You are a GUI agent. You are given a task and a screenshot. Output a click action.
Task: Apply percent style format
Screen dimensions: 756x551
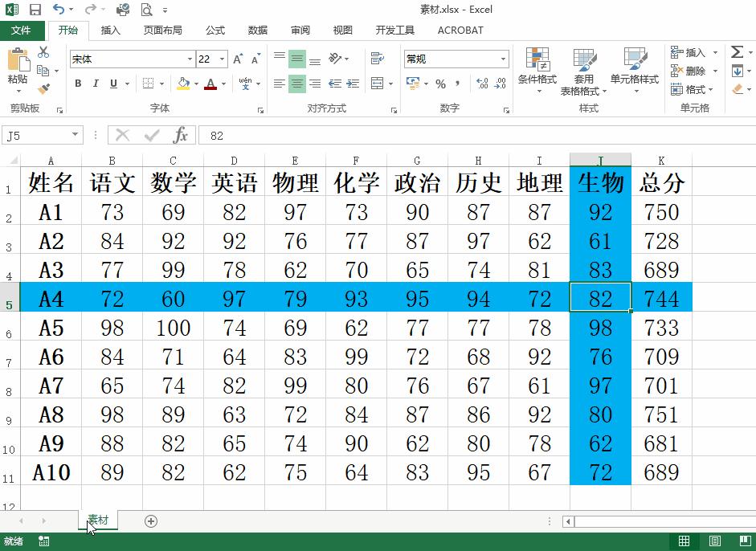click(x=441, y=84)
